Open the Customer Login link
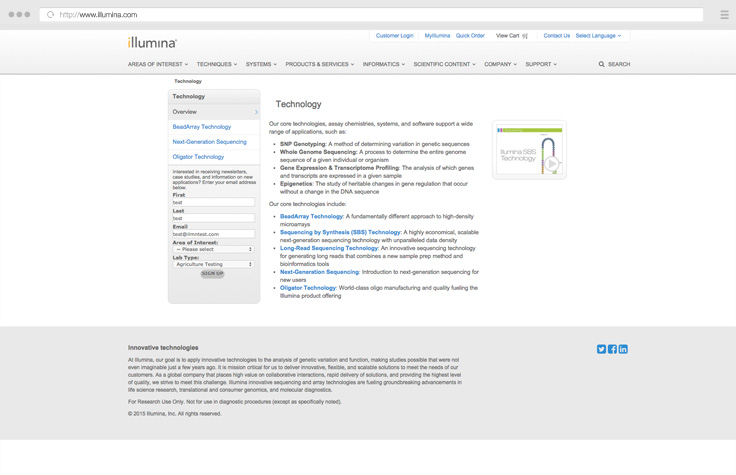Image resolution: width=736 pixels, height=475 pixels. [394, 36]
